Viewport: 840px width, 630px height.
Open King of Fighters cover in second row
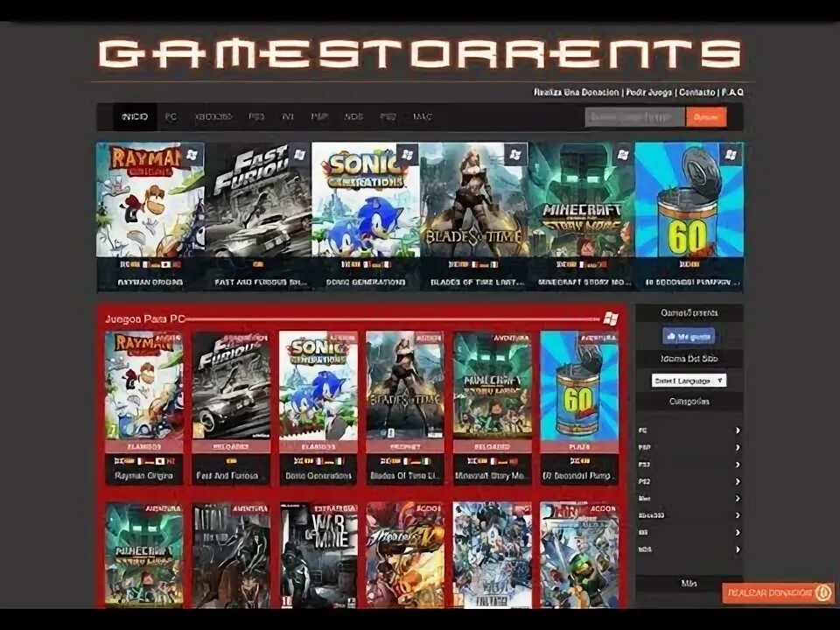pyautogui.click(x=405, y=555)
